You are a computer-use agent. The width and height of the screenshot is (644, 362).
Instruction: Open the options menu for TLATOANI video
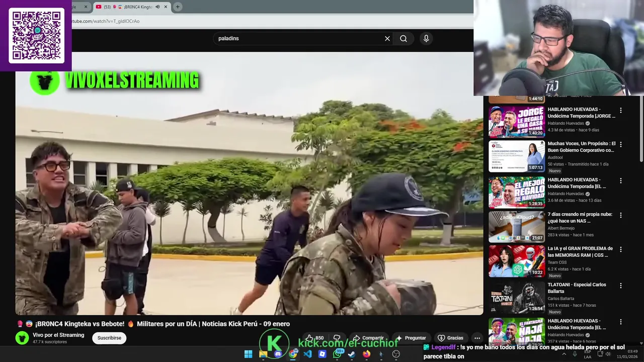620,286
